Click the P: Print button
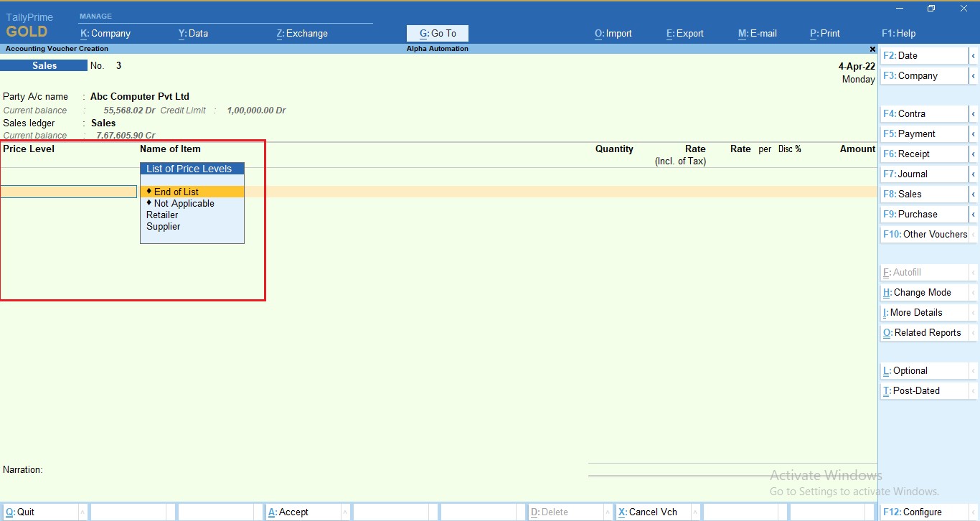 (x=824, y=33)
